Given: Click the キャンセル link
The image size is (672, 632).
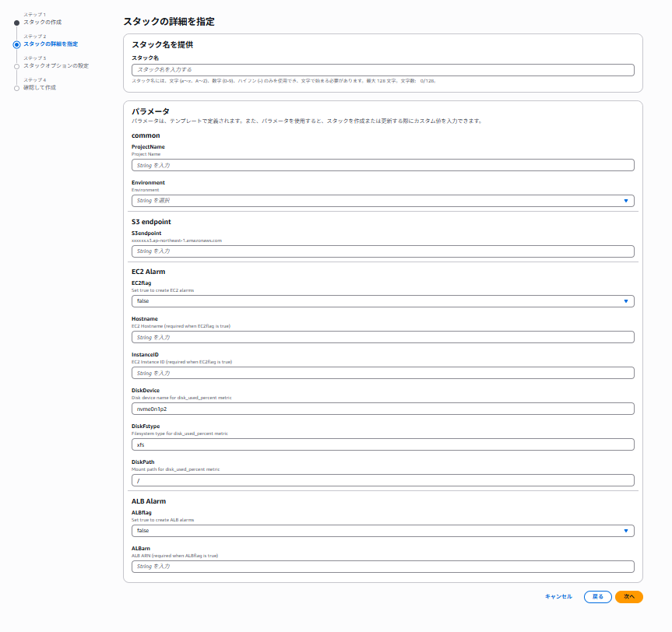Looking at the screenshot, I should (x=558, y=597).
